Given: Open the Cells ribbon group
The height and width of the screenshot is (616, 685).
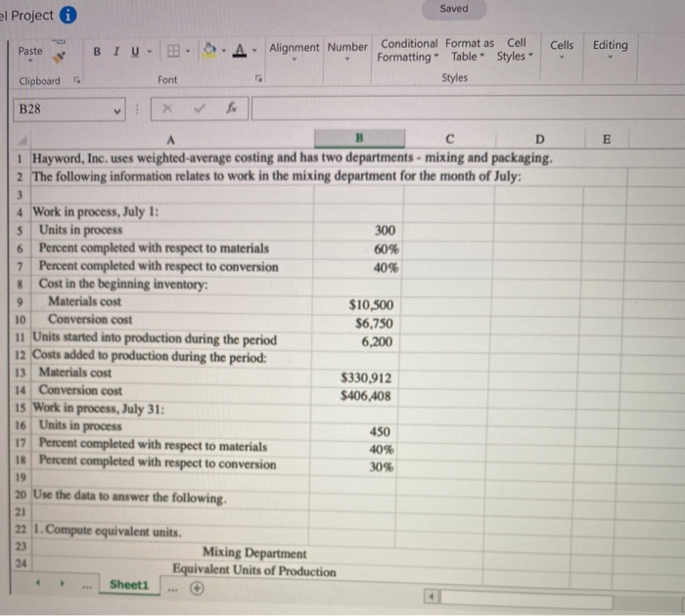Looking at the screenshot, I should 562,50.
